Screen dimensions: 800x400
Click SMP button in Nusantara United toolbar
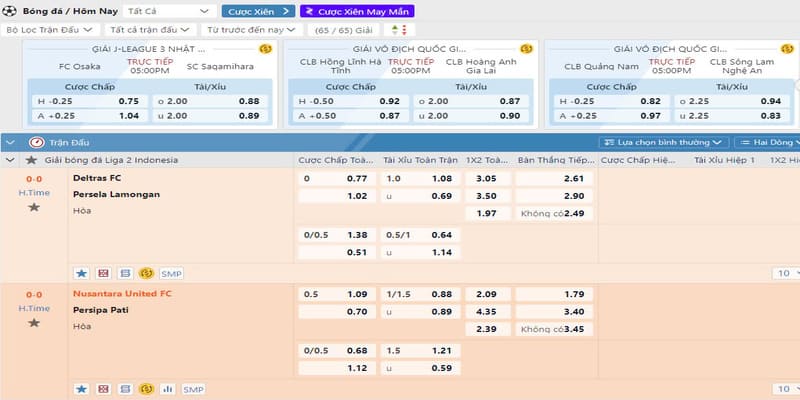(193, 390)
